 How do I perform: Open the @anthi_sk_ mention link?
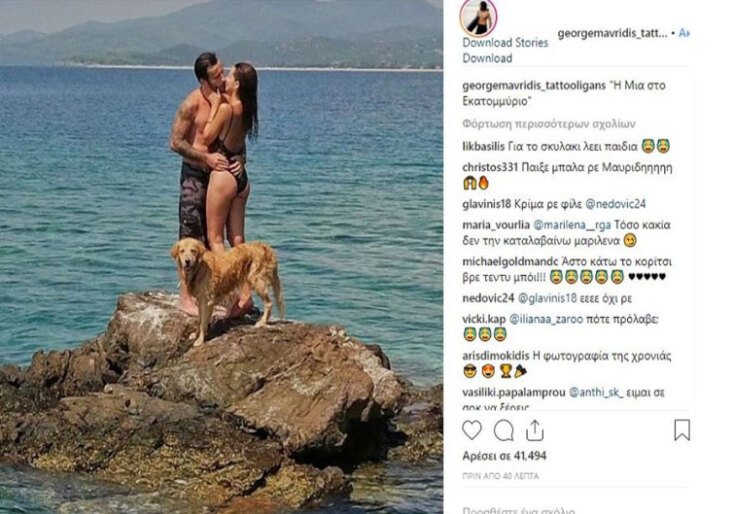[596, 393]
